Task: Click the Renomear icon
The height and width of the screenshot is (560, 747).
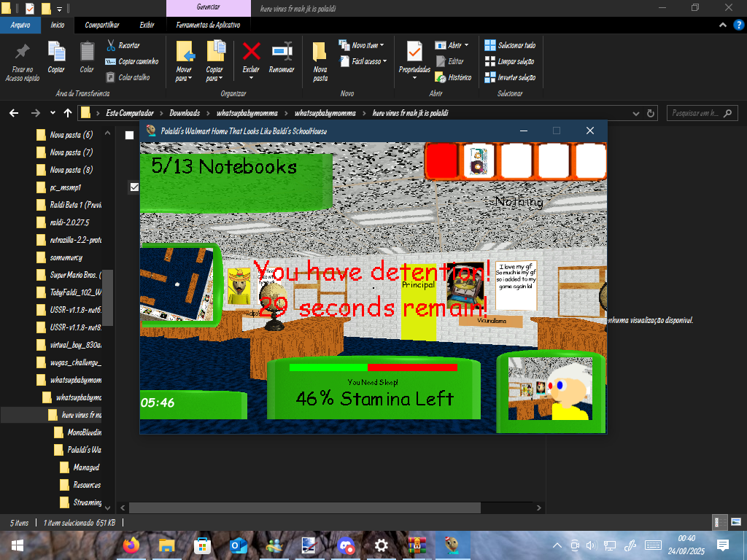Action: pyautogui.click(x=282, y=51)
